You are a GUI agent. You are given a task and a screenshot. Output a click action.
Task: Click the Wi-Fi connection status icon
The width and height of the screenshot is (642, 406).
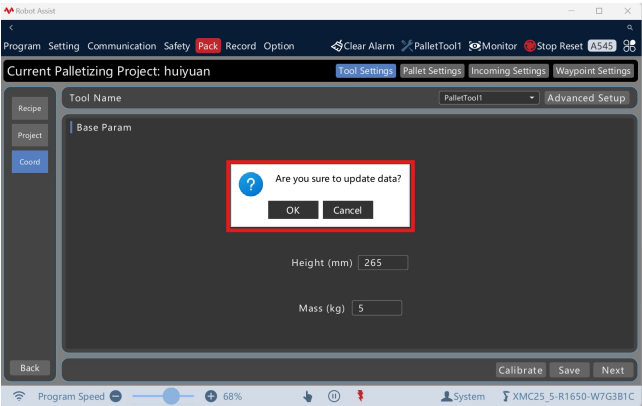tap(19, 396)
